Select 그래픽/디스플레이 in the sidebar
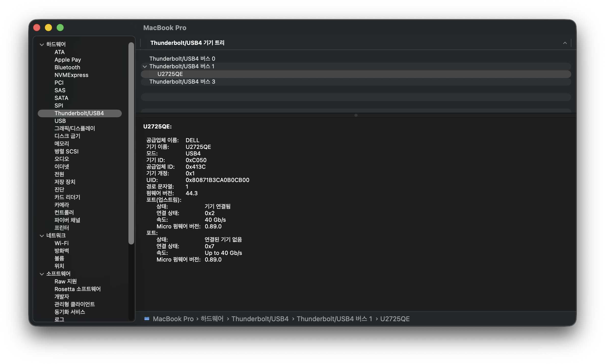Viewport: 605px width, 364px height. (x=75, y=128)
